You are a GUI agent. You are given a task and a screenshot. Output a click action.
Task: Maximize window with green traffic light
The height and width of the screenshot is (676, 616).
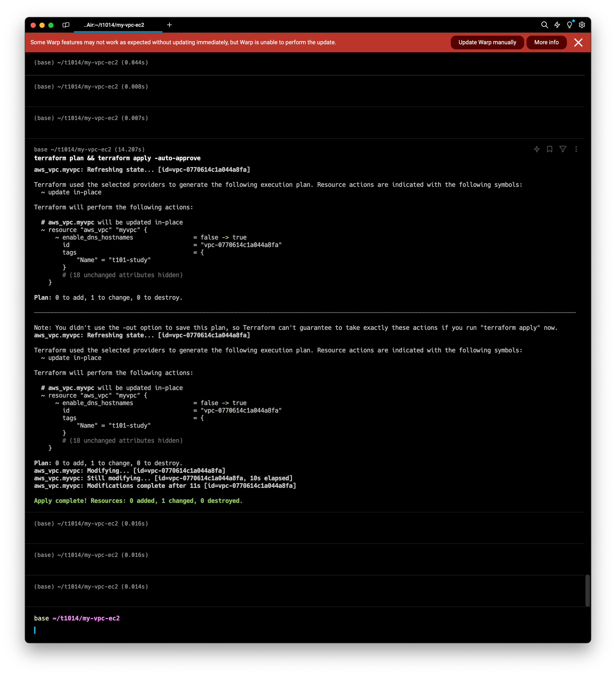(51, 25)
